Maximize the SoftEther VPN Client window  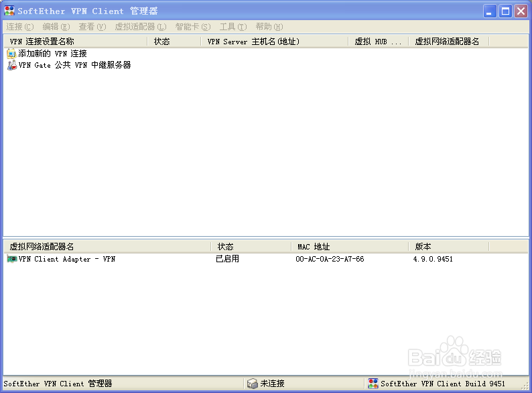(x=505, y=11)
